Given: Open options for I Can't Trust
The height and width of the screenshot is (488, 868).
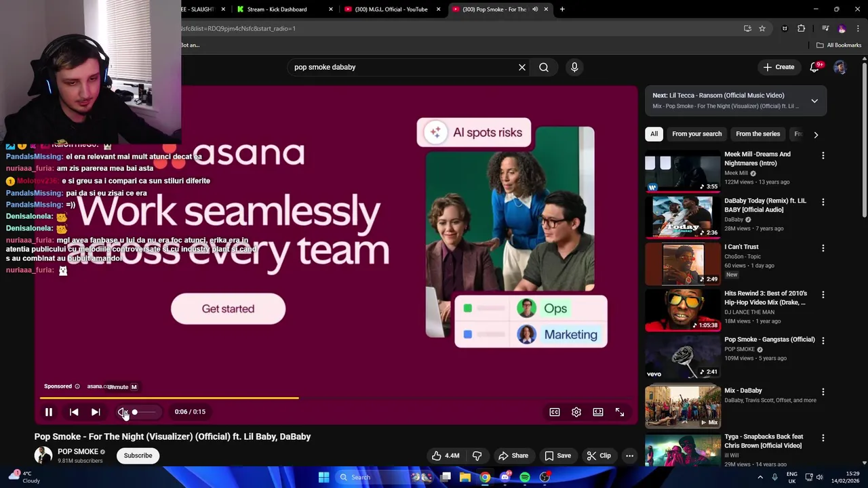Looking at the screenshot, I should coord(823,248).
